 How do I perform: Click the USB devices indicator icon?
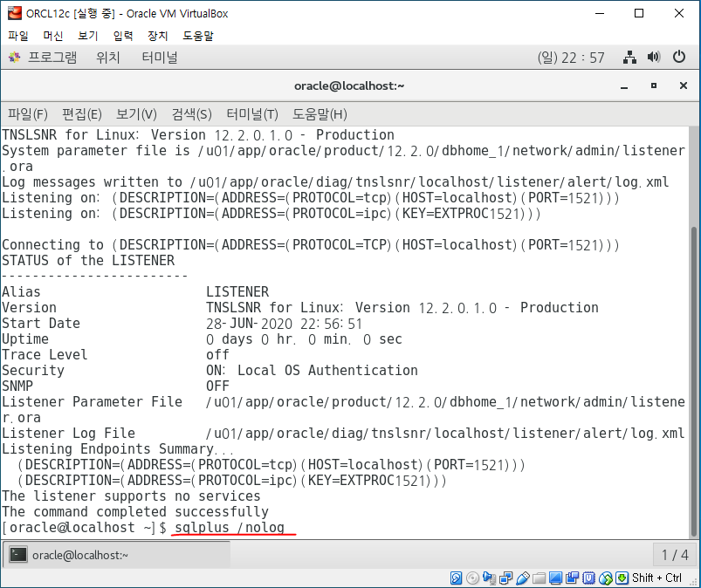[522, 578]
